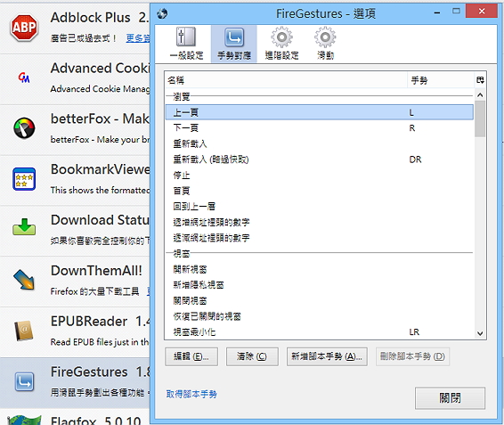Select the 關閉視窗 row
504x425 pixels.
tap(319, 301)
